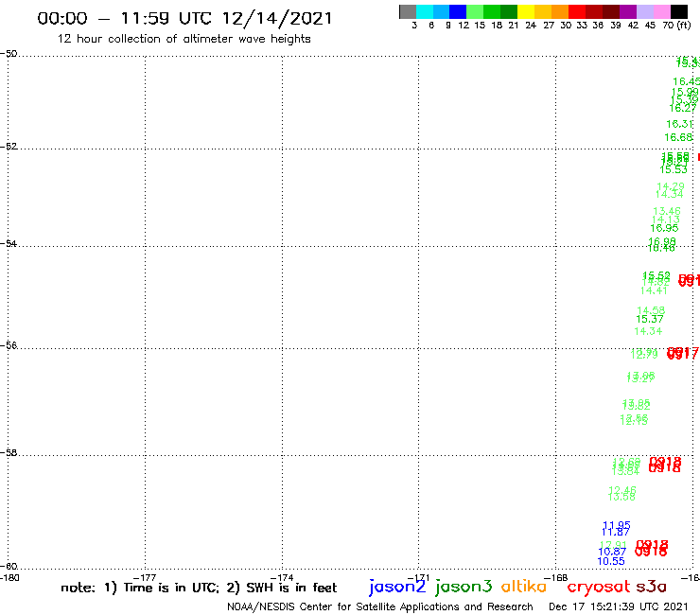Choose the cryosat satellite legend label
This screenshot has height=615, width=700.
(599, 587)
